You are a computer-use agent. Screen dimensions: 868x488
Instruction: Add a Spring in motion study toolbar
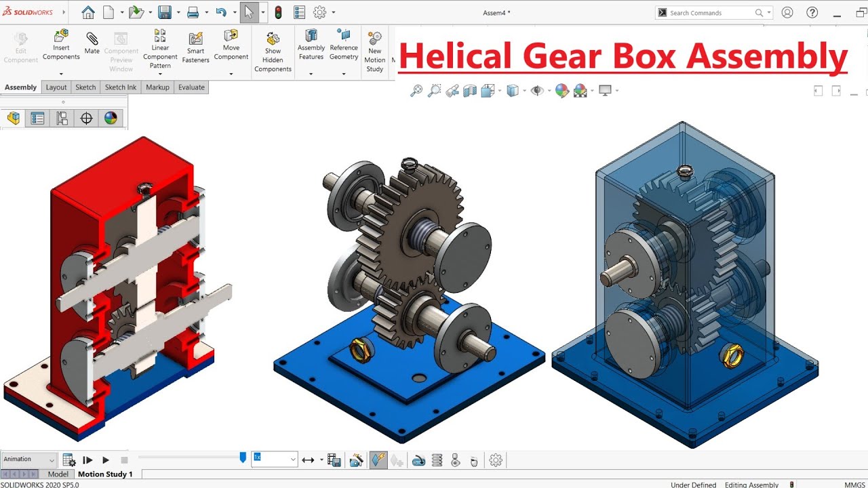(x=437, y=460)
